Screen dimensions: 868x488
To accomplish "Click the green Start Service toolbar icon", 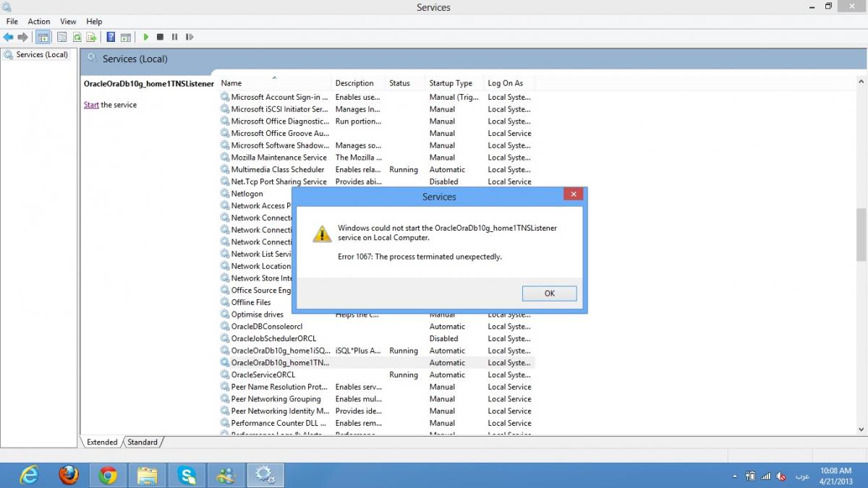I will (x=146, y=37).
